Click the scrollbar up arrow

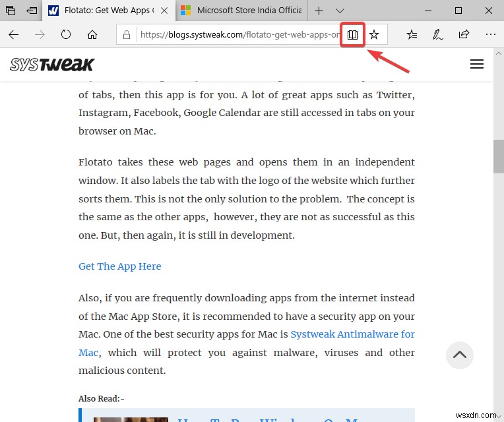click(499, 53)
